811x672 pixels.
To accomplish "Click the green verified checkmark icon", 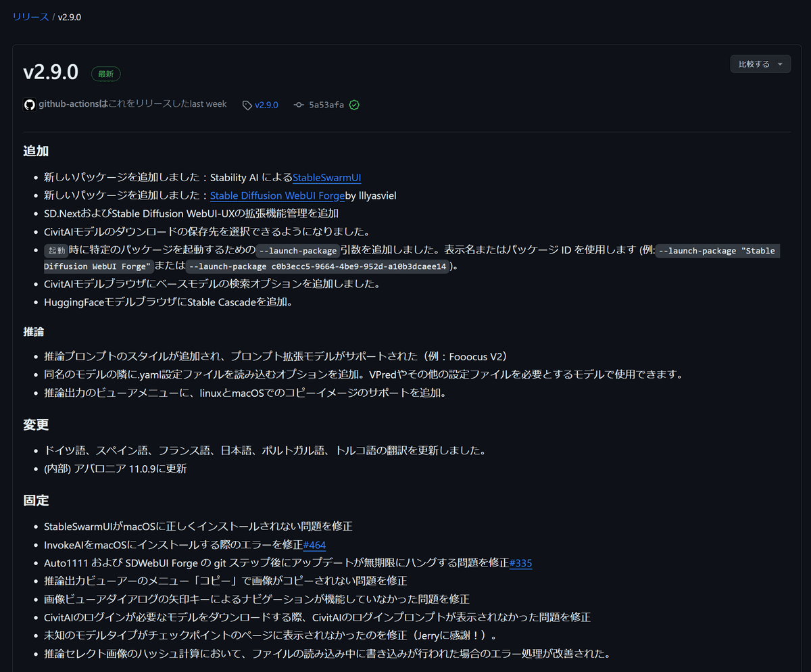I will coord(353,105).
